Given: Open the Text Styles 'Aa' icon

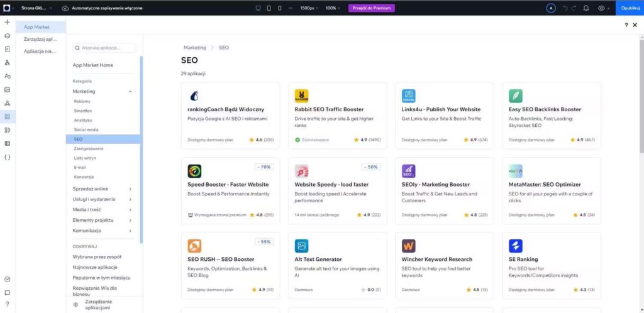Looking at the screenshot, I should pos(7,76).
